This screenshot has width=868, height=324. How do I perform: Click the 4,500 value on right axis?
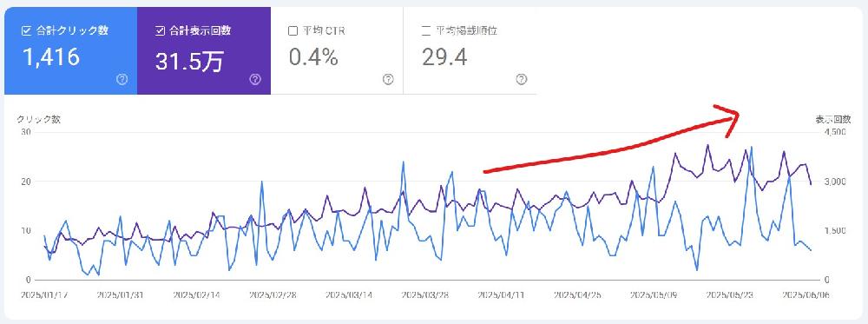pos(835,132)
